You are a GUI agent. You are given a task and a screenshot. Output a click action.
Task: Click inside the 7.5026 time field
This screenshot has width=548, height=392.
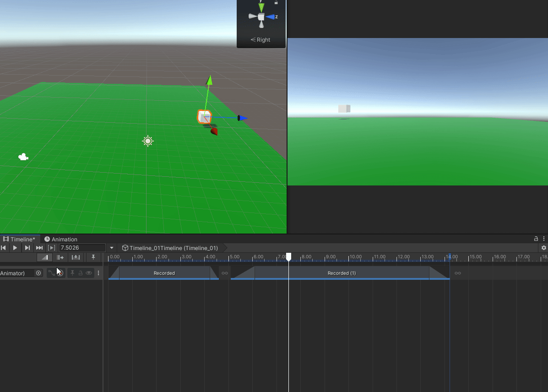pyautogui.click(x=82, y=247)
